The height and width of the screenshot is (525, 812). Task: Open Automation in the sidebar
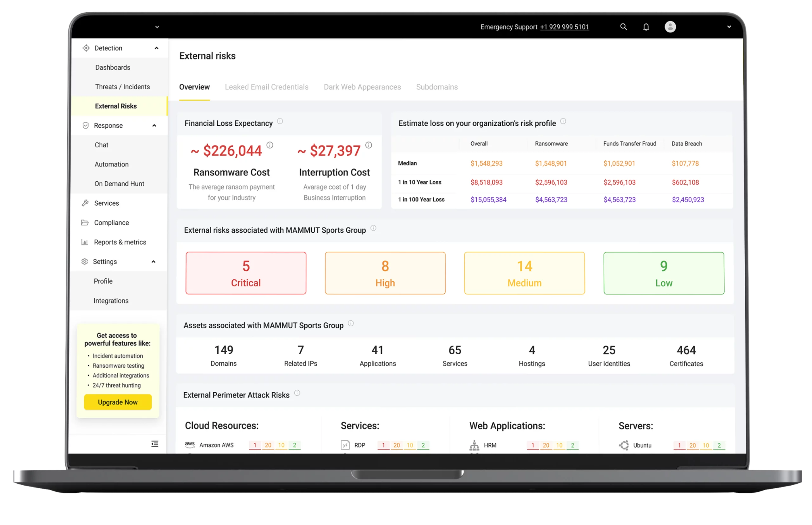111,164
